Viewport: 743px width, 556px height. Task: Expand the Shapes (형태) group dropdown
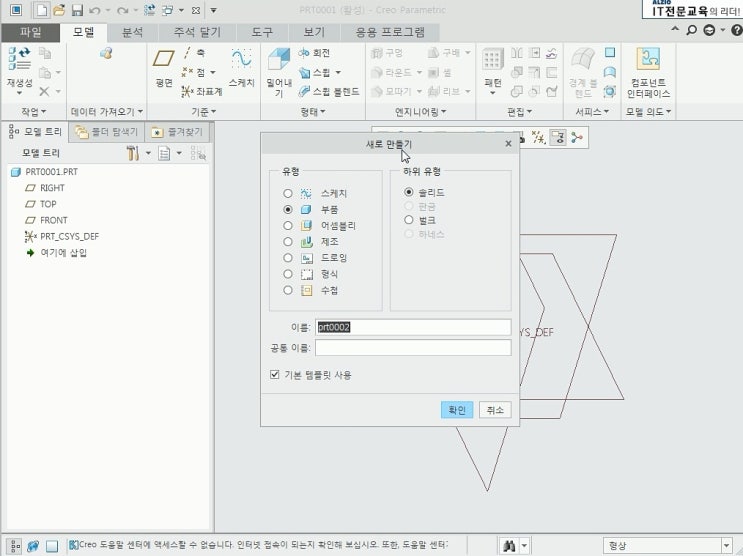coord(313,112)
